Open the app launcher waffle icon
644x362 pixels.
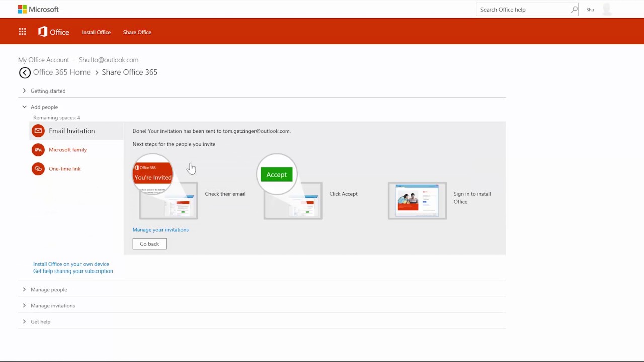(22, 32)
